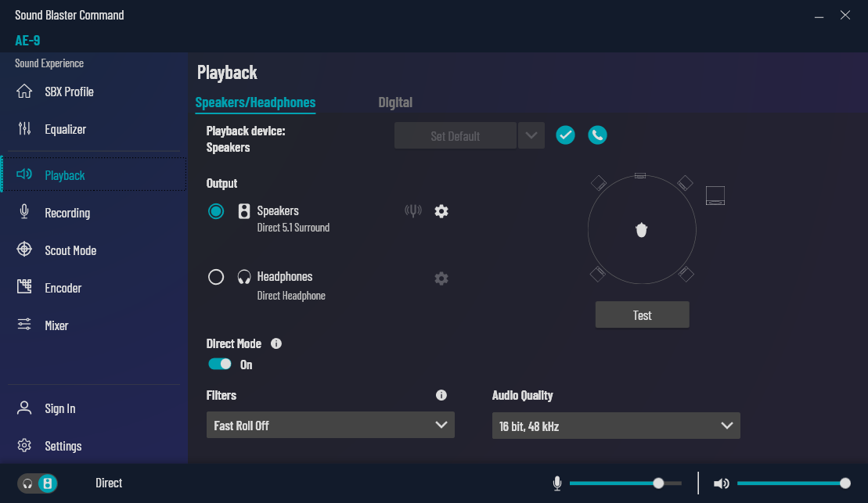Click the teal communications phone icon
The image size is (868, 503).
tap(598, 135)
